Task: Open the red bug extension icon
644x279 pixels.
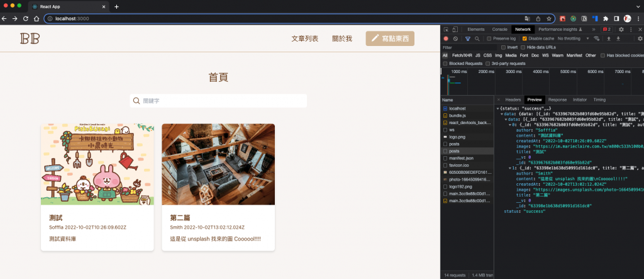Action: coord(562,18)
